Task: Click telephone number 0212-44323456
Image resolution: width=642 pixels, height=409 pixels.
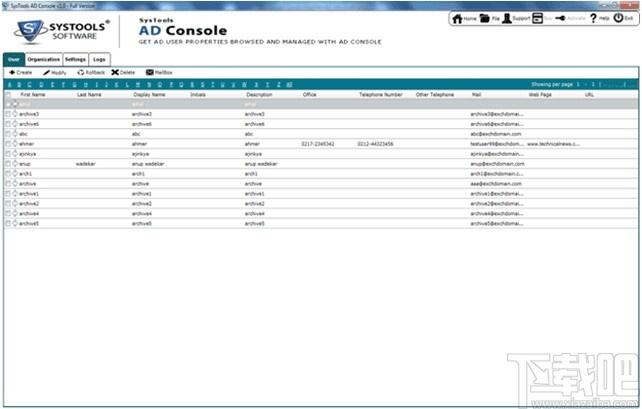Action: pos(375,144)
